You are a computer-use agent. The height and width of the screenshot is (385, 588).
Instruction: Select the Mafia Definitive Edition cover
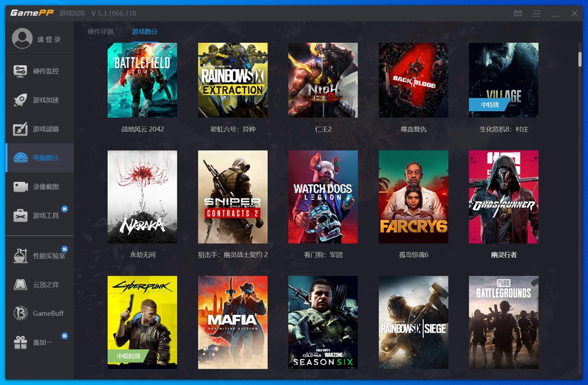233,322
